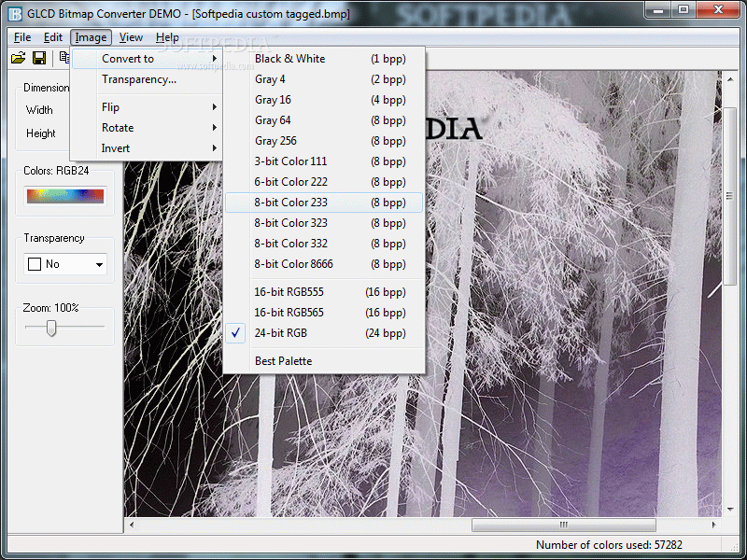Close the open Image menu

[x=91, y=37]
